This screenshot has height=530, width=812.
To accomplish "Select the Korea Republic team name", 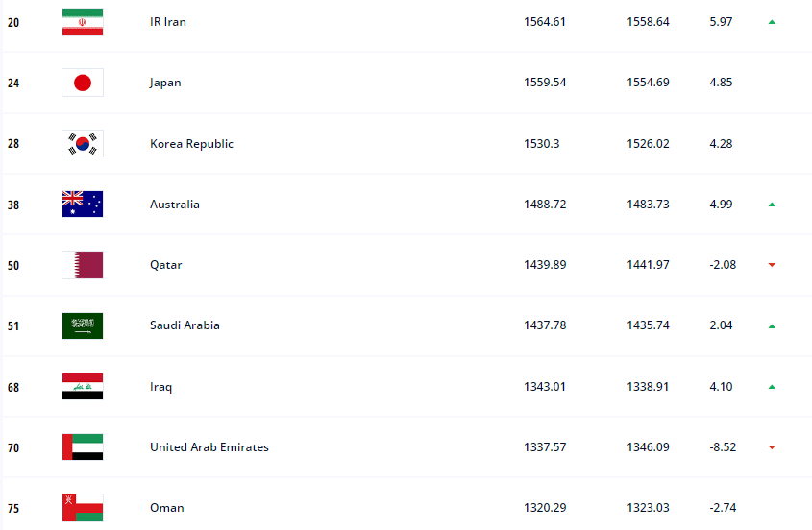I will coord(191,144).
